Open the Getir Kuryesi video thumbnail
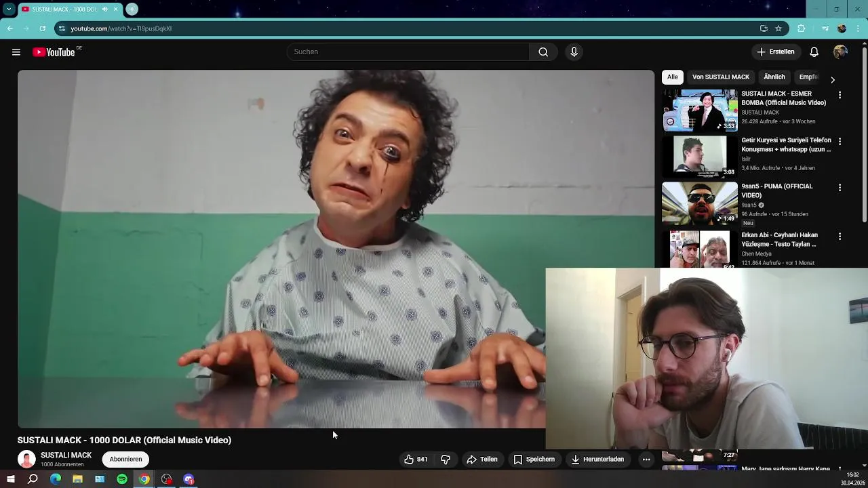The image size is (868, 488). pos(699,157)
